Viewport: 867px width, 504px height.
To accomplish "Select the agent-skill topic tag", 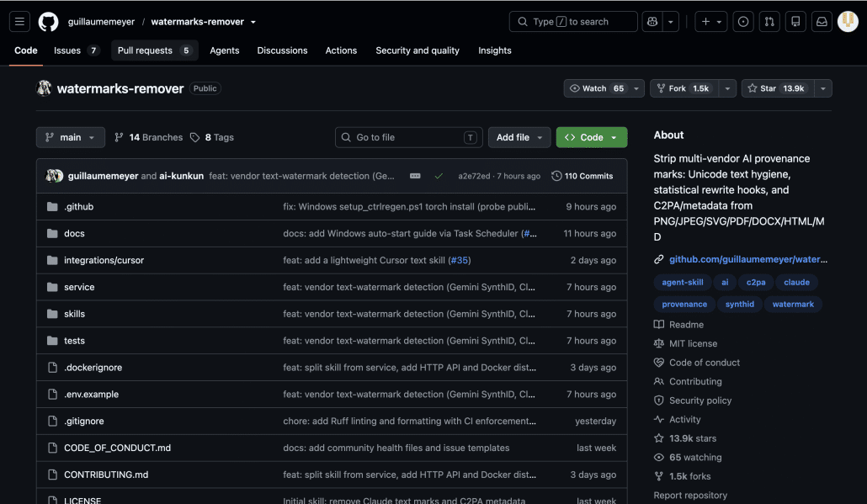I will (x=683, y=283).
